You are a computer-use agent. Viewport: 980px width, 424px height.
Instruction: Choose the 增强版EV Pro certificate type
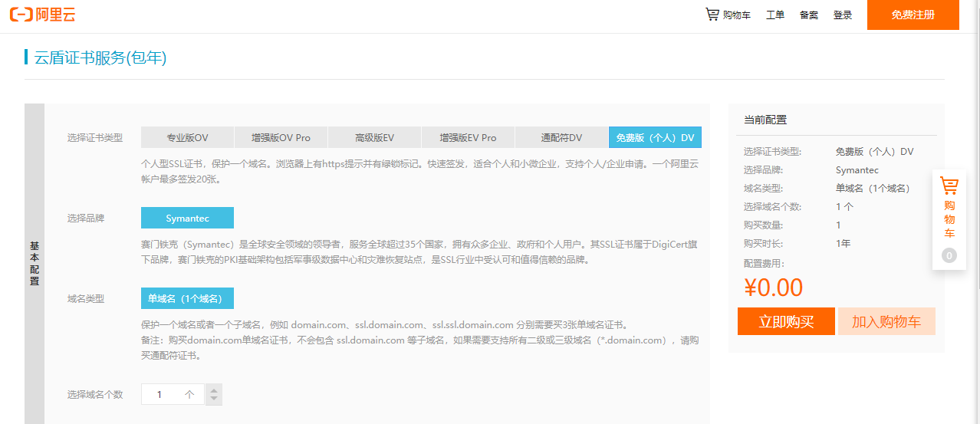468,137
